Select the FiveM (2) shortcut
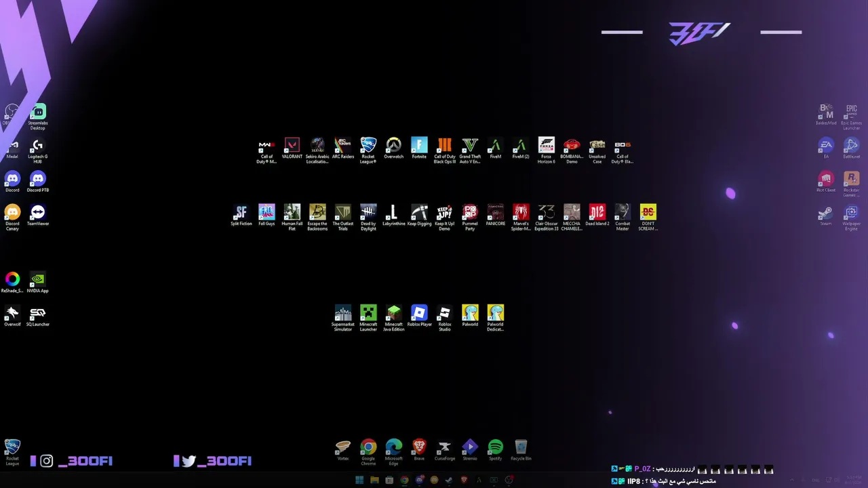The width and height of the screenshot is (868, 488). pyautogui.click(x=521, y=148)
